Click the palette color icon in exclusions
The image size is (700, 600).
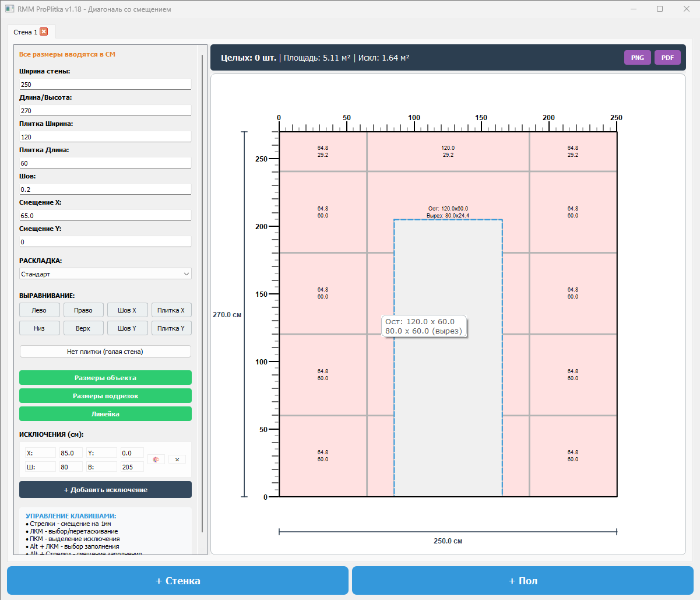point(156,459)
